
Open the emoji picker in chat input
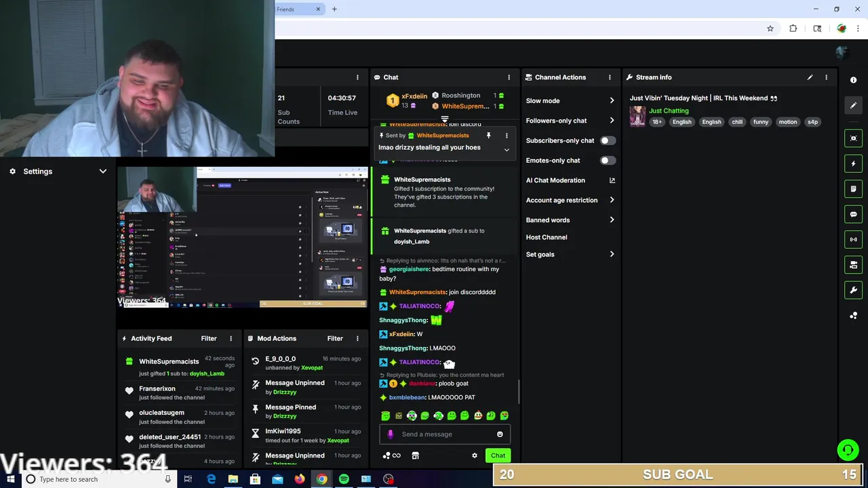[x=500, y=434]
